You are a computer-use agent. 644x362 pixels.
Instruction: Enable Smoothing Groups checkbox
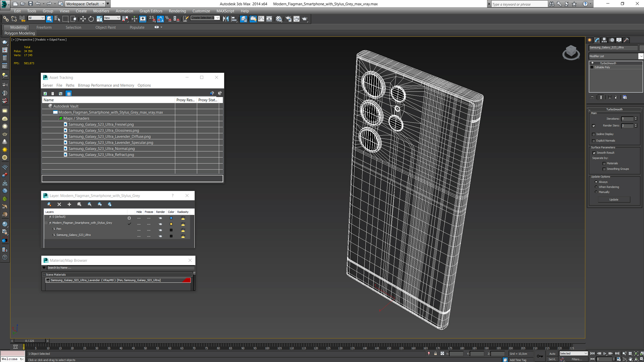(604, 169)
